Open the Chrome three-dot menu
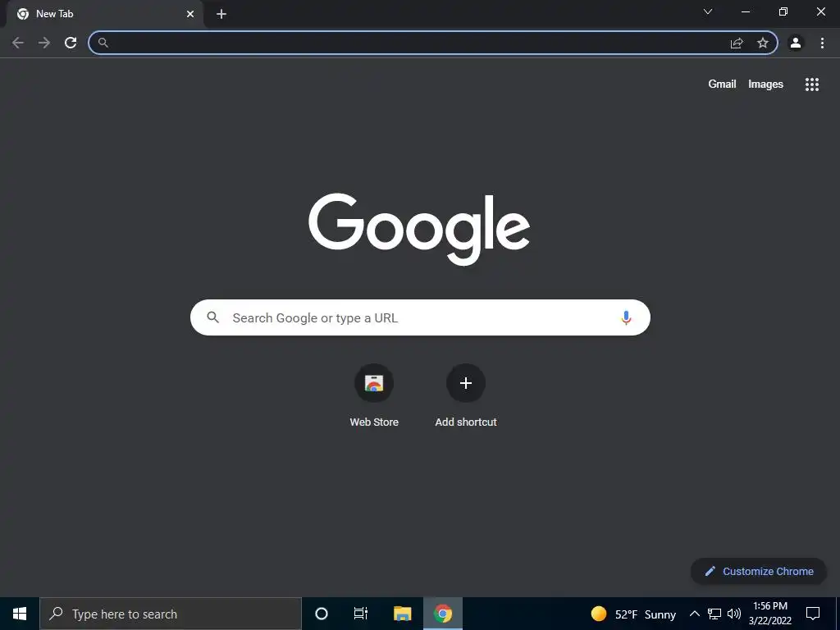Image resolution: width=840 pixels, height=630 pixels. (822, 43)
